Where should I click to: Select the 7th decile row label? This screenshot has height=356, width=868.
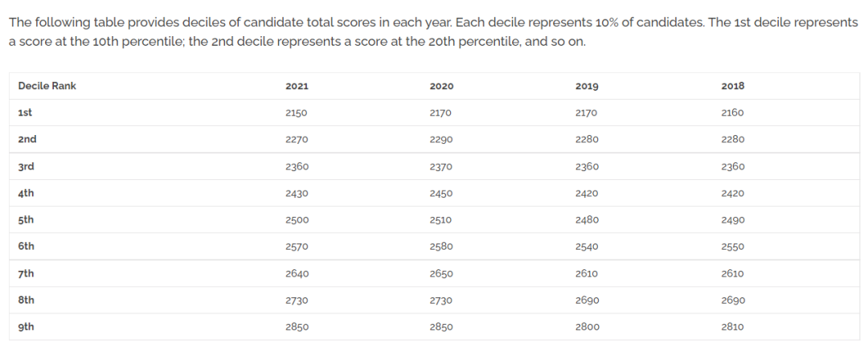26,273
